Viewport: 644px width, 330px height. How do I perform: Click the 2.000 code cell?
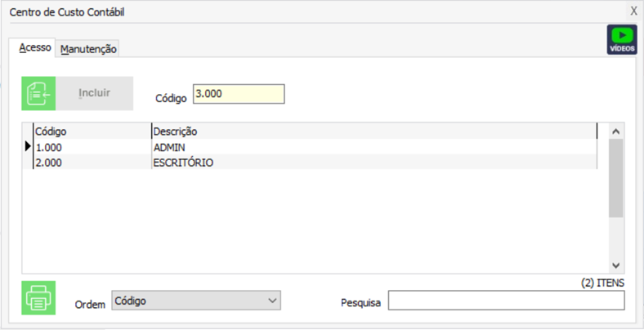pyautogui.click(x=49, y=163)
